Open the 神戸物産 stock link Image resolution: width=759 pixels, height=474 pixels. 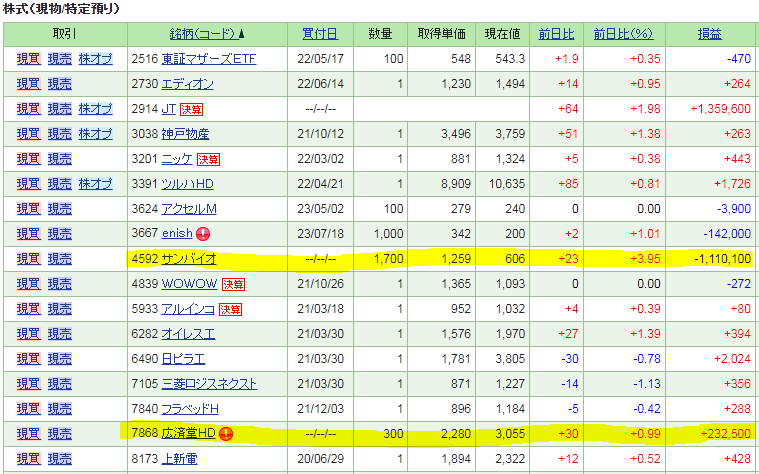point(185,134)
